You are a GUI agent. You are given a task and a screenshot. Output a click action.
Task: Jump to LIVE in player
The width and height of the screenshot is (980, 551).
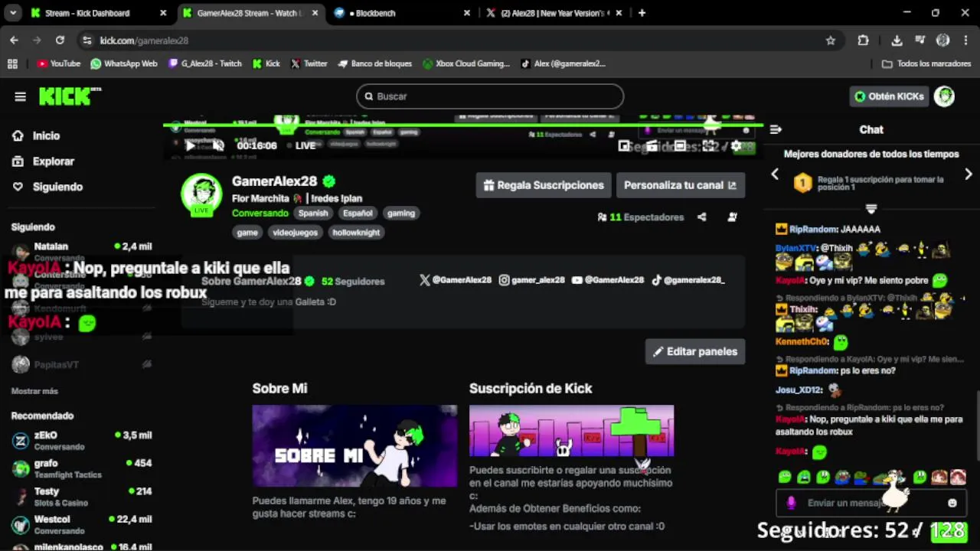(301, 145)
